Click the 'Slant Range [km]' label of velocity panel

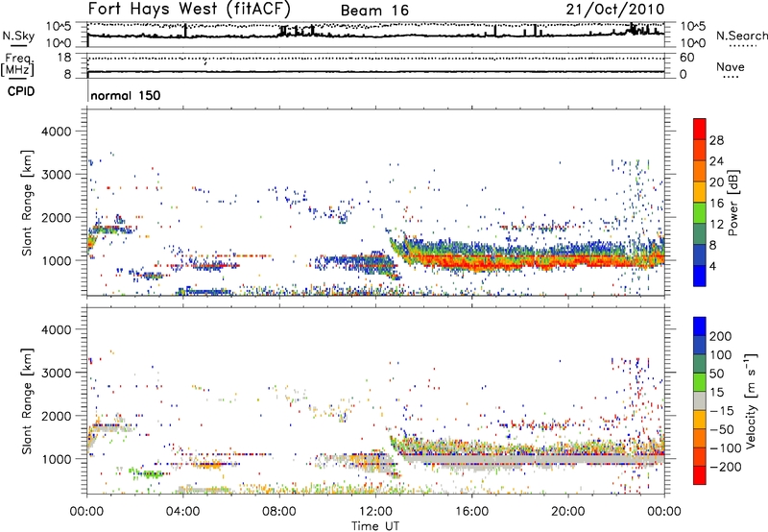(x=27, y=400)
